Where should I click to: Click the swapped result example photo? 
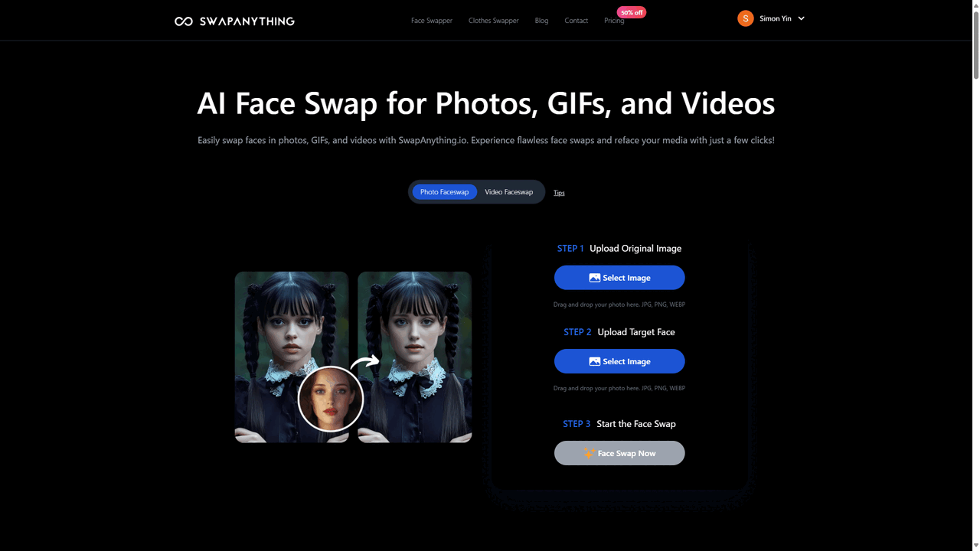(415, 357)
